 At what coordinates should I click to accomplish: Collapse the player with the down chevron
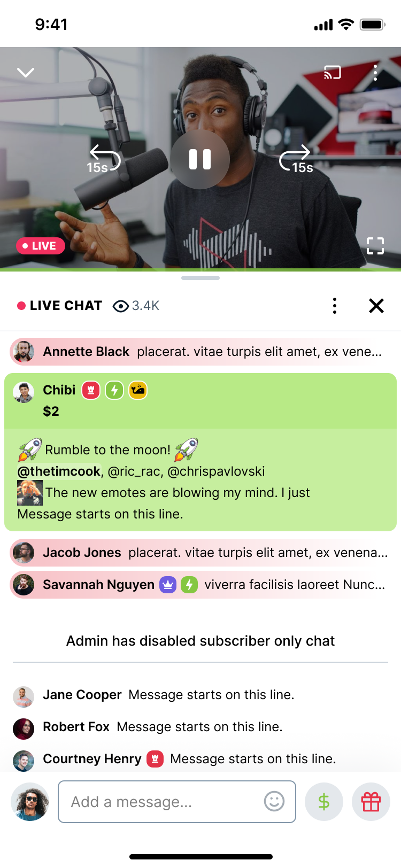coord(26,72)
